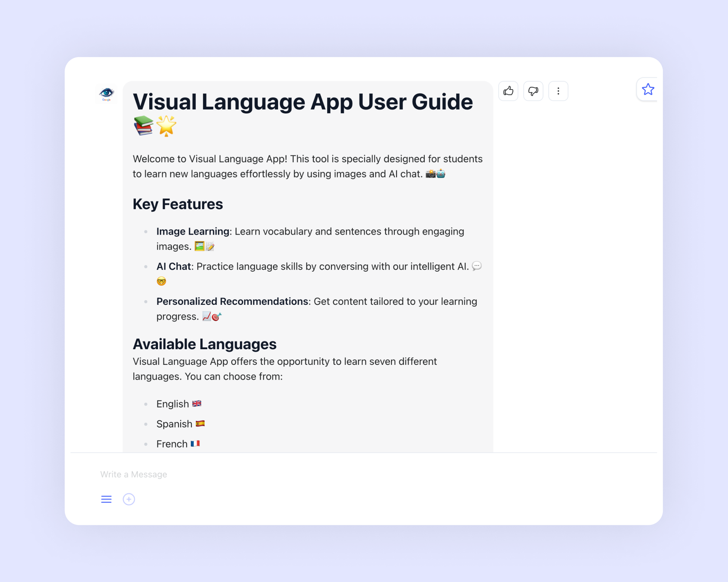The width and height of the screenshot is (728, 582).
Task: Select the Key Features heading
Action: (x=178, y=204)
